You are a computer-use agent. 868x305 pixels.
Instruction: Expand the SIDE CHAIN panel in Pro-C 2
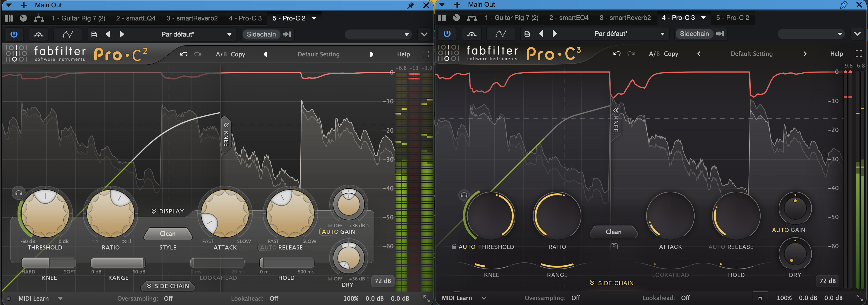pos(168,286)
